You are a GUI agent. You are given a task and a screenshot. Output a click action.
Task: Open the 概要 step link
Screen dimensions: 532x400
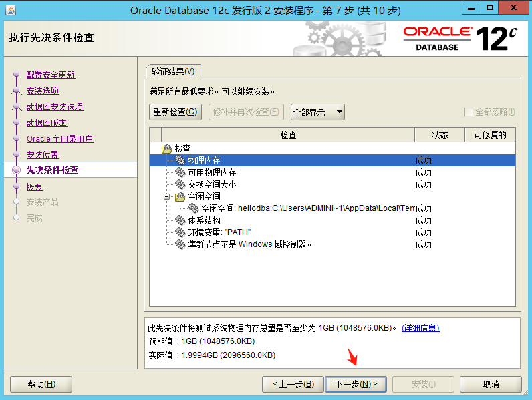35,187
